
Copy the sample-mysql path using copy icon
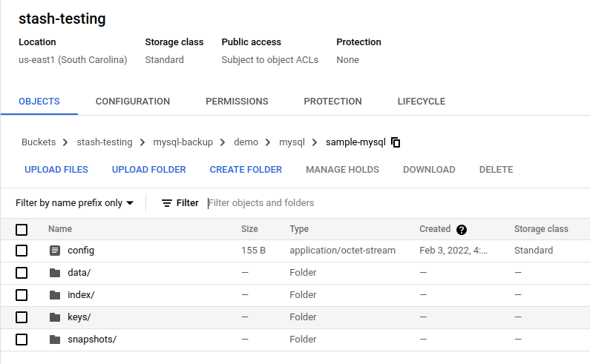click(x=396, y=142)
